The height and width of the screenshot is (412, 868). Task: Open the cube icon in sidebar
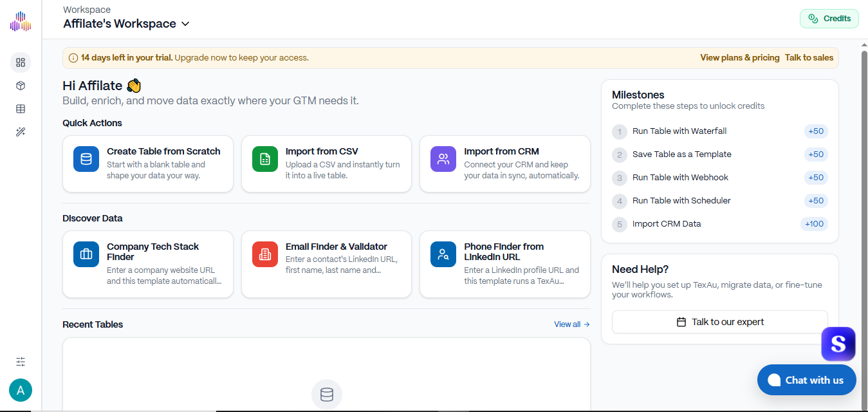pos(21,86)
